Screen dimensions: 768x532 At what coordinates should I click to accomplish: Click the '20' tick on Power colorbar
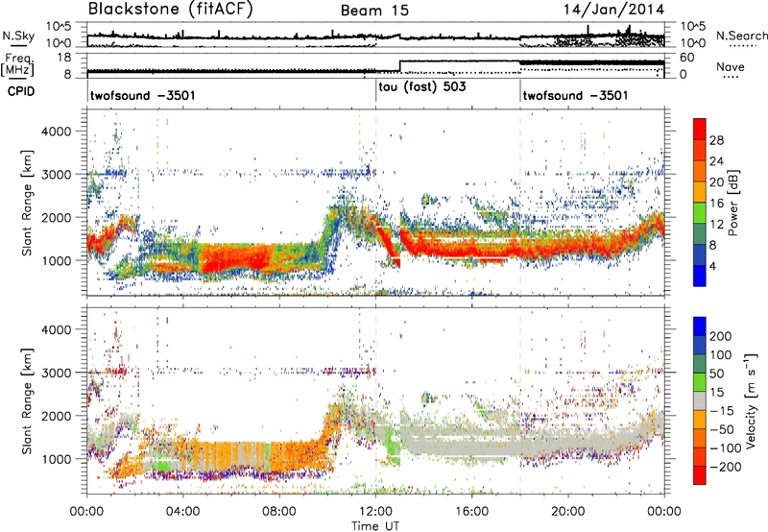tap(716, 182)
